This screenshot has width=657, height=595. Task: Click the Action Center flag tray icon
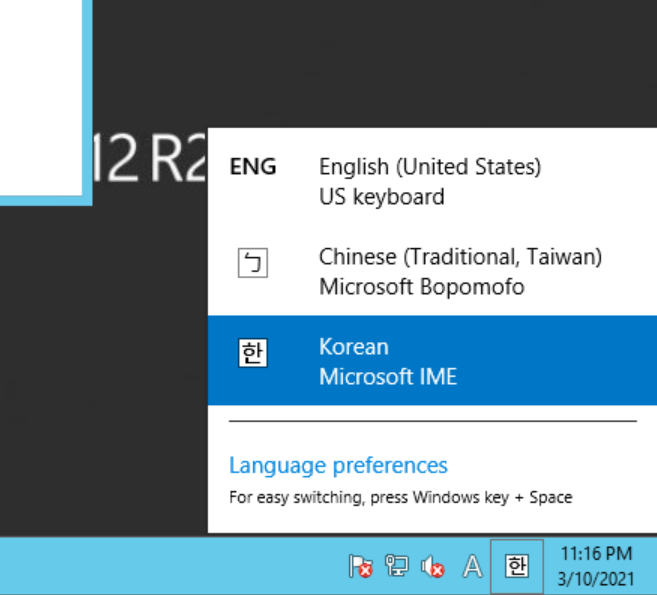click(x=360, y=567)
